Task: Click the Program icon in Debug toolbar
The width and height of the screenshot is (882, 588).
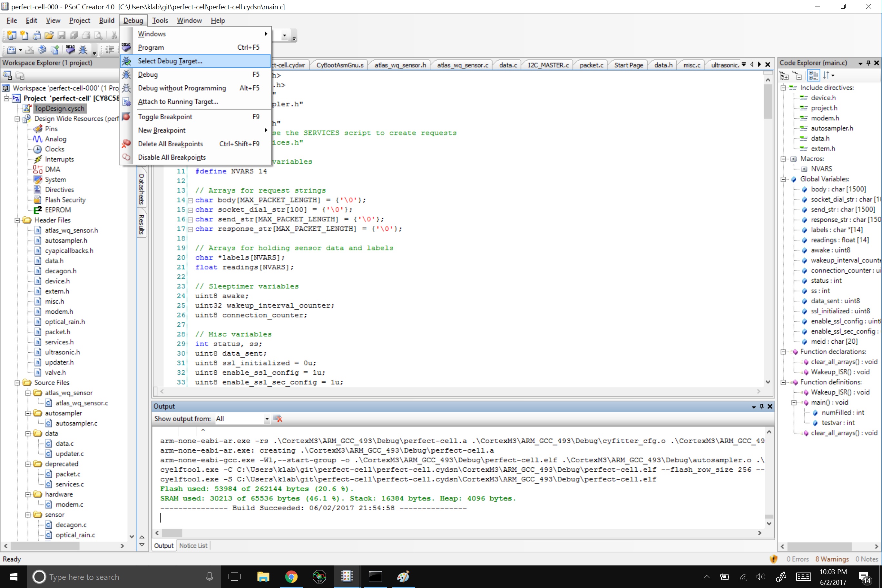Action: (71, 51)
